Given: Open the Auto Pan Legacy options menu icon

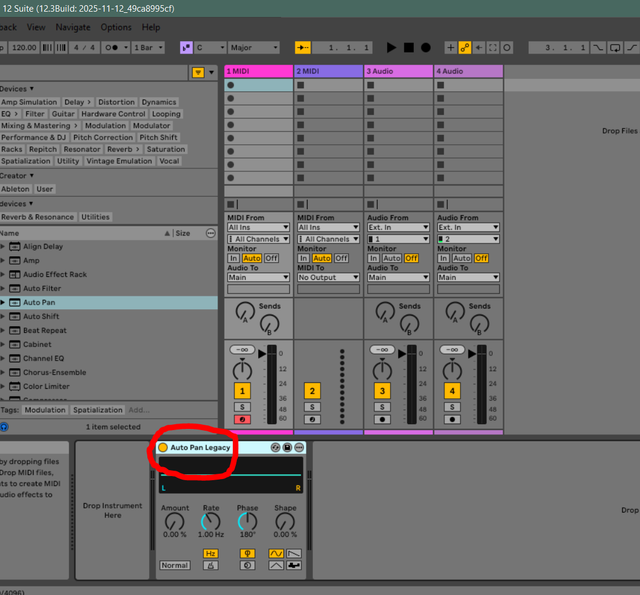Looking at the screenshot, I should click(x=299, y=448).
